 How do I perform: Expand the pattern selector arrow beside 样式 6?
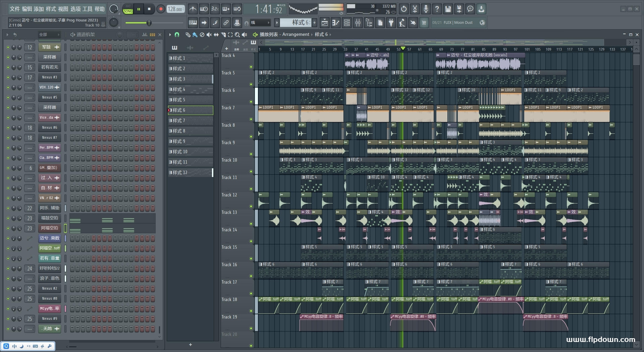click(277, 23)
